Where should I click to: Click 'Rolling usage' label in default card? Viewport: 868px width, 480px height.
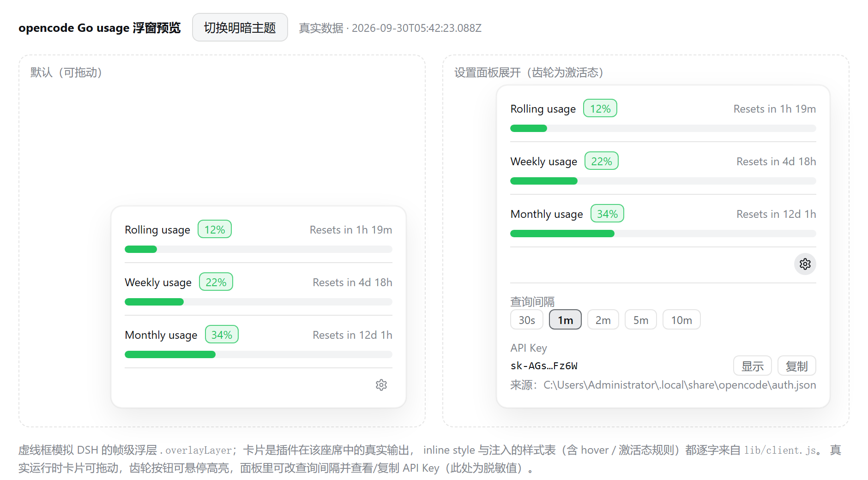(x=157, y=230)
